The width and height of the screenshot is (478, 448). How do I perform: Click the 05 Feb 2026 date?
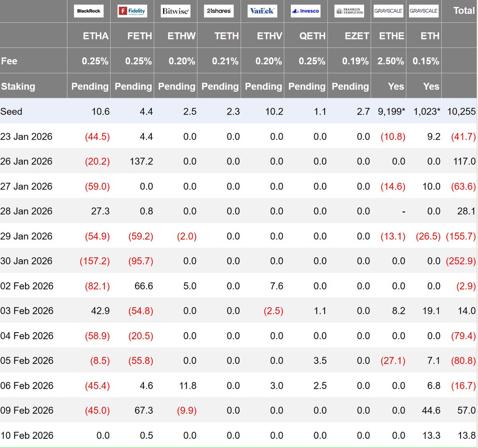tap(27, 360)
